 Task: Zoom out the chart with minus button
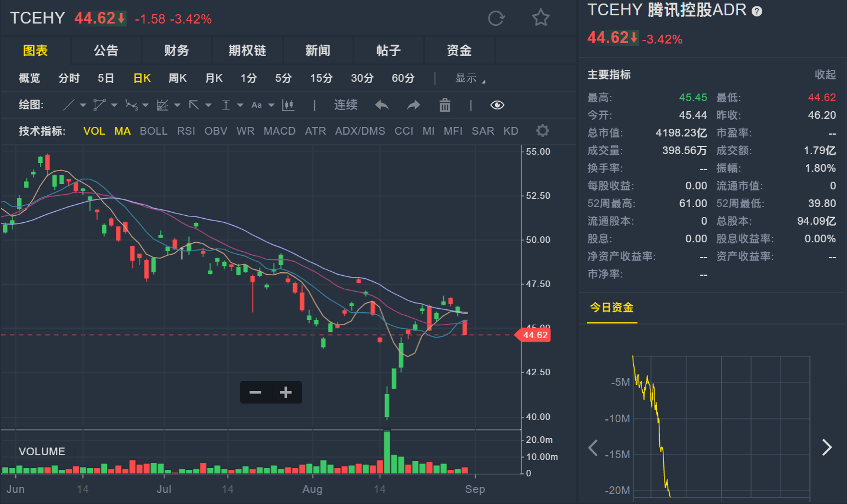pos(255,392)
